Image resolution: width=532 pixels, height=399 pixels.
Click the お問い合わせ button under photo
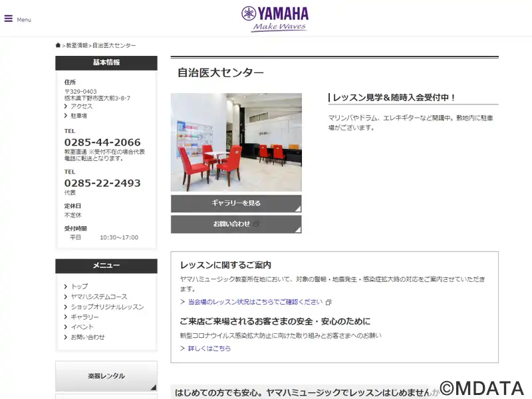pos(236,224)
